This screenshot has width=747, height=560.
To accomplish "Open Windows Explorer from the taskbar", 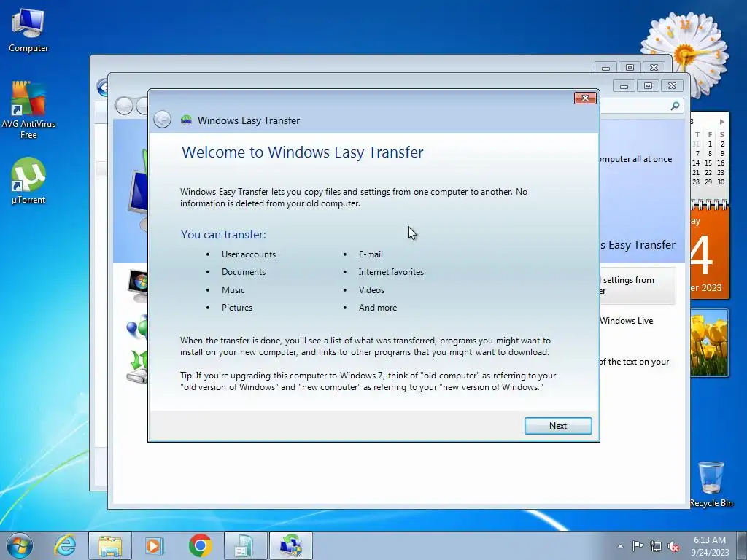I will pos(110,545).
